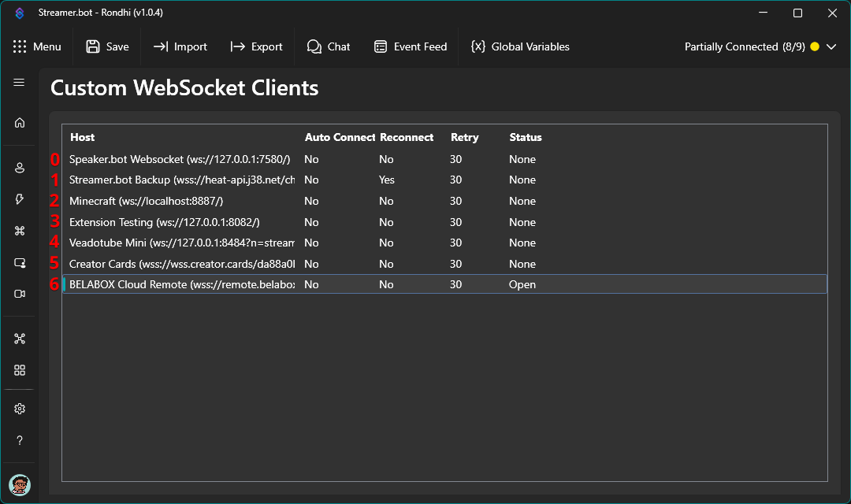
Task: Open the Chat window
Action: click(x=329, y=46)
